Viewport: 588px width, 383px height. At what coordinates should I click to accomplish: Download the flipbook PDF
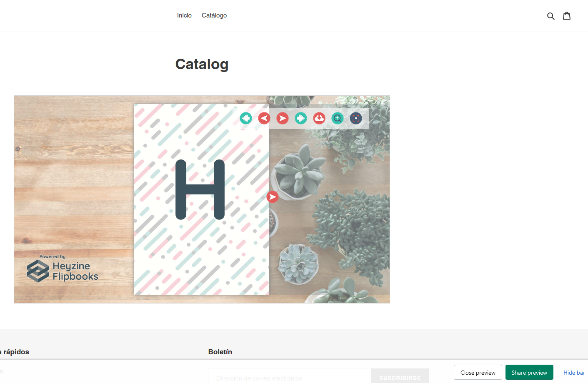(x=319, y=118)
